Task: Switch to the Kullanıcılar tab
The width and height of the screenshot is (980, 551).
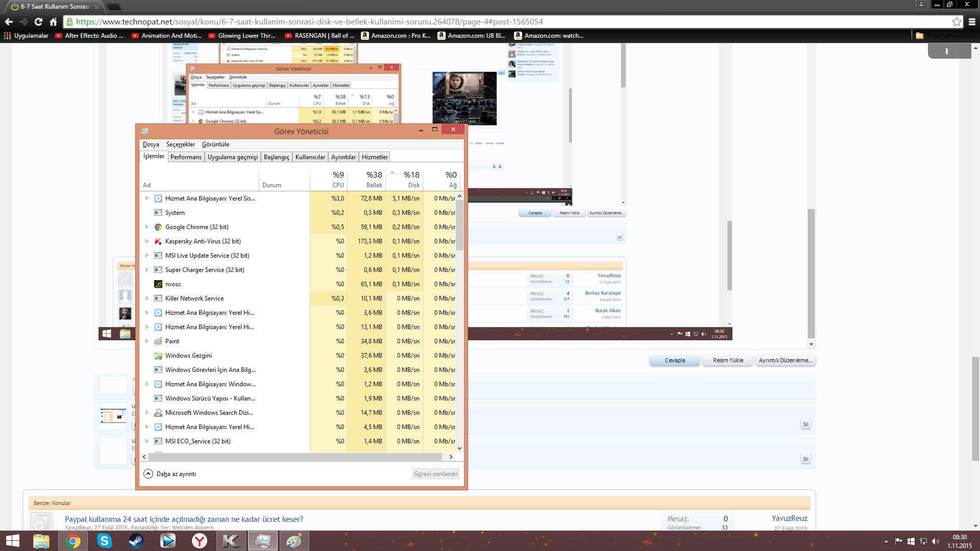Action: (x=310, y=157)
